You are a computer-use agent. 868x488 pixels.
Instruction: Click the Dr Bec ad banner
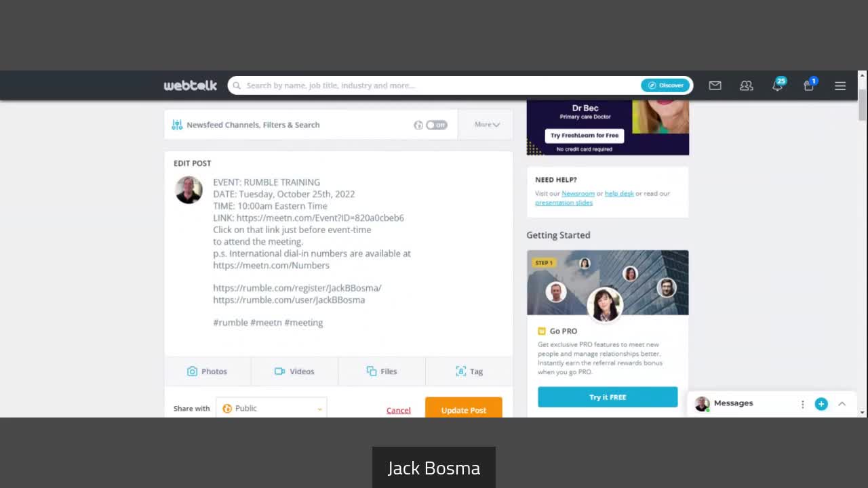[x=608, y=127]
